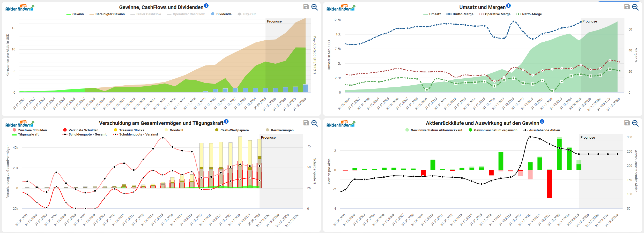
Task: Open info icon beside Gewinne, CashFlows und Dividenden
Action: coord(206,6)
